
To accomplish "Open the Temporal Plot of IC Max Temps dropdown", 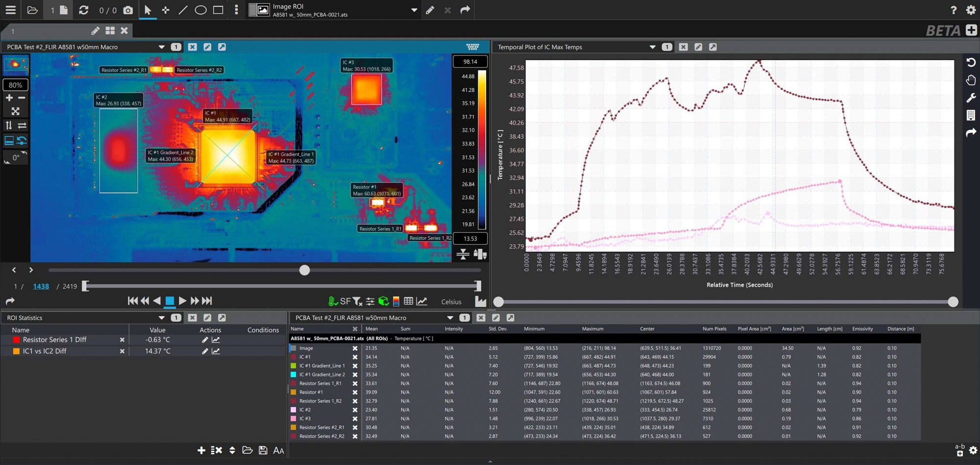I will pos(653,47).
